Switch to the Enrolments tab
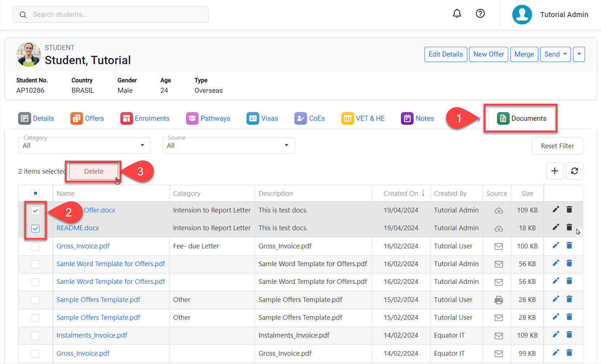Screen dimensions: 601x364 pos(145,119)
